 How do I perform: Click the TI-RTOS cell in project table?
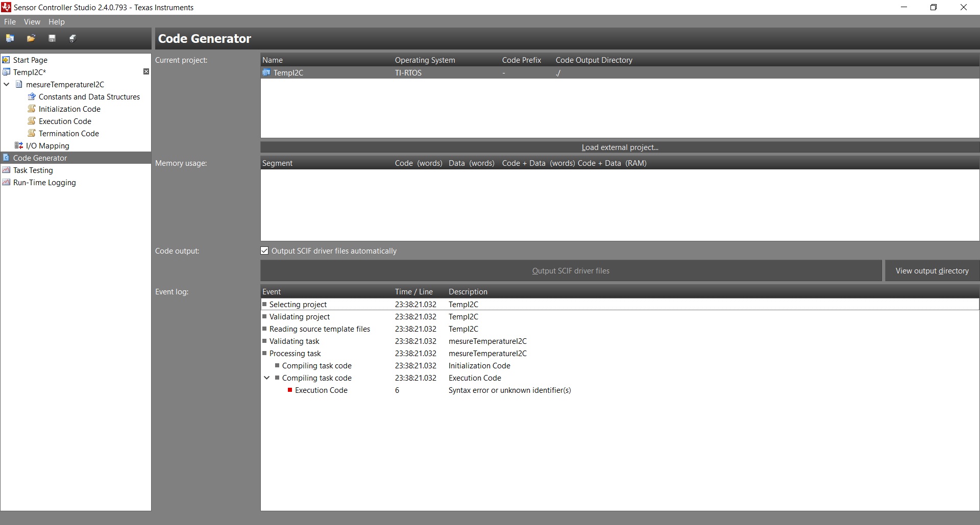tap(408, 72)
